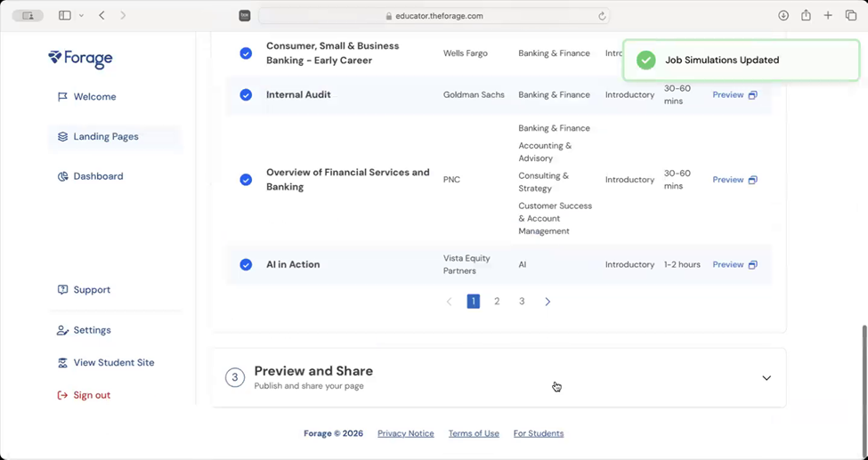Click Customer Success & Account Management text
This screenshot has width=868, height=460.
556,219
